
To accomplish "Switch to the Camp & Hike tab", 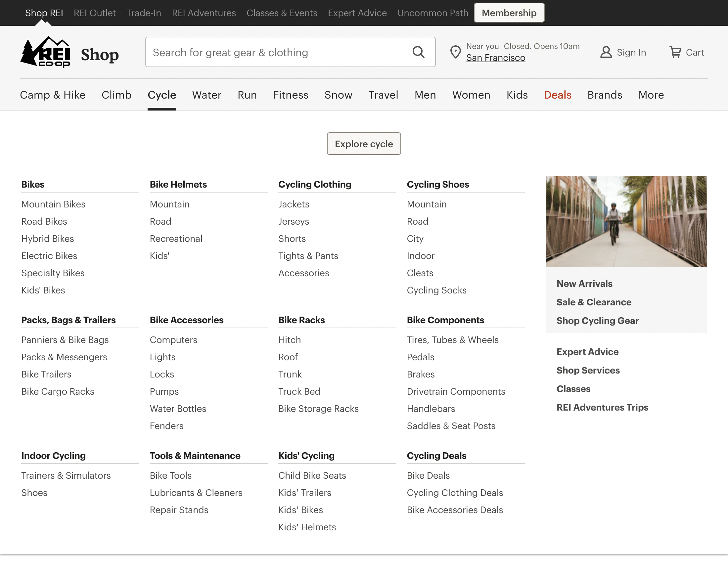I will coord(53,95).
